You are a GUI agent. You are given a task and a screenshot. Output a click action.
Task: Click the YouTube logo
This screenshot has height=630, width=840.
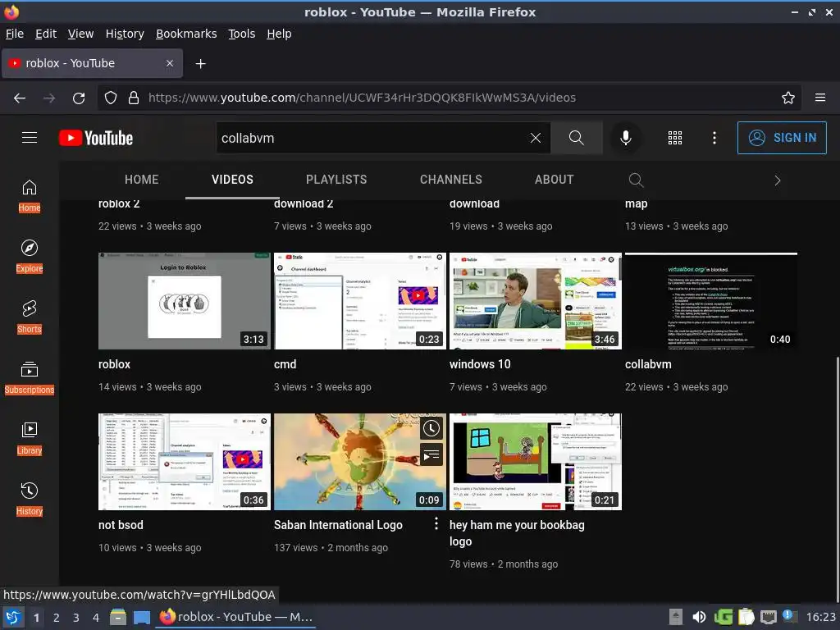(96, 138)
